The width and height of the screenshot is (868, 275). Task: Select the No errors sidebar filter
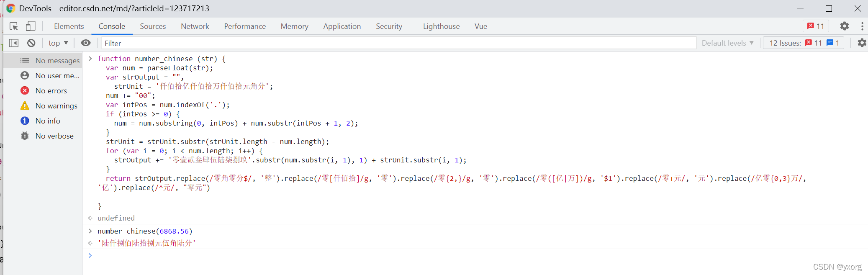pos(43,90)
